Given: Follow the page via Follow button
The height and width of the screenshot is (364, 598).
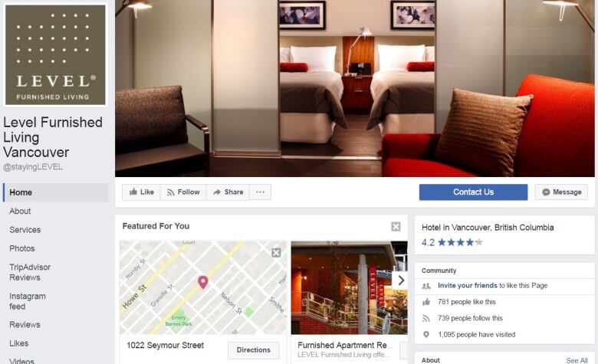Looking at the screenshot, I should [x=183, y=192].
